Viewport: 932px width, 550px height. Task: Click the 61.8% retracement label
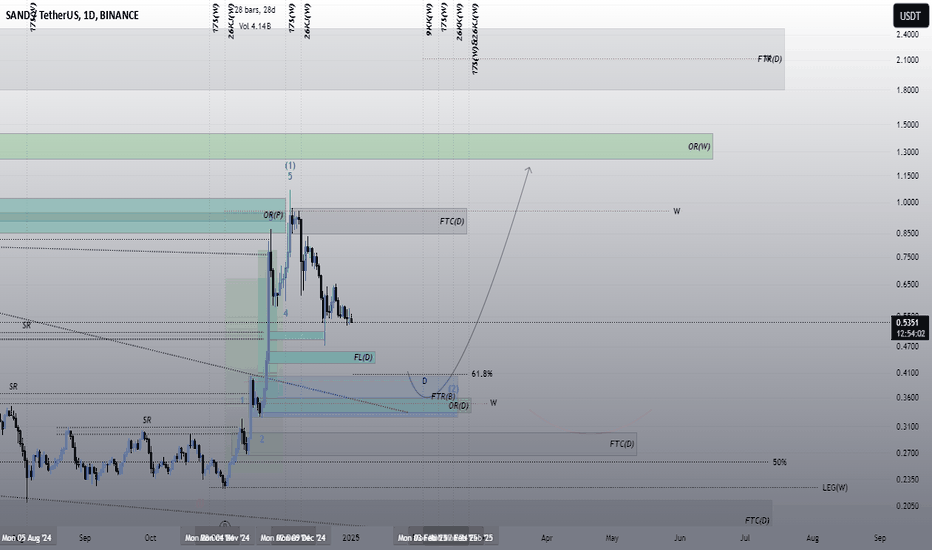(x=482, y=374)
